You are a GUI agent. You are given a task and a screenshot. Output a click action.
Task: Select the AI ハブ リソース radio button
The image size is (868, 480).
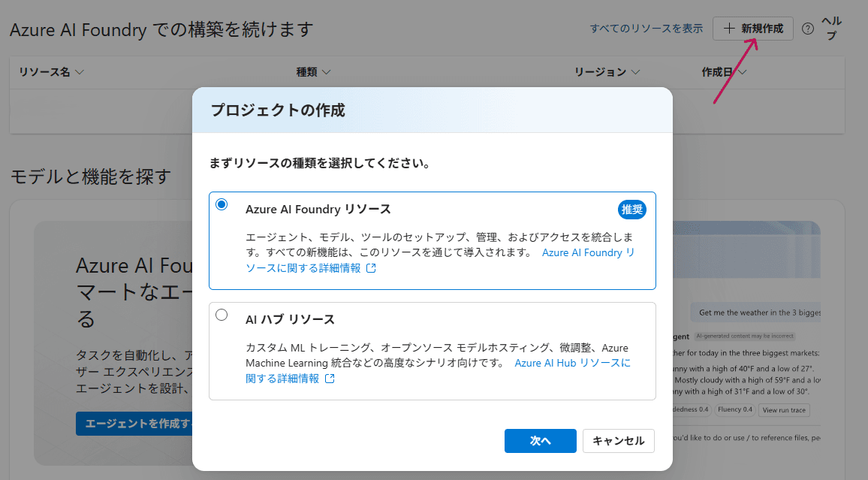point(222,315)
